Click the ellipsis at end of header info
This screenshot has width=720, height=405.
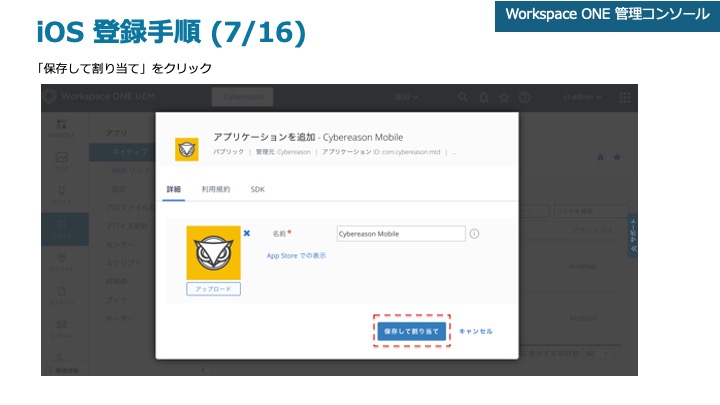coord(454,152)
